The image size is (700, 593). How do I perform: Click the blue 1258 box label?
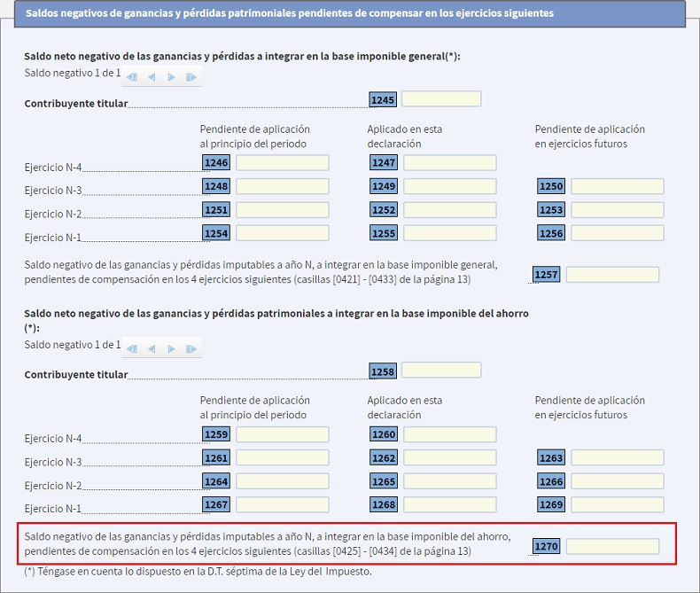click(383, 371)
